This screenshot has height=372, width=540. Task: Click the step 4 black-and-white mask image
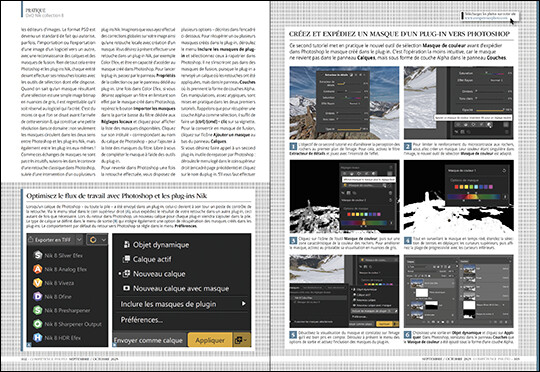pos(459,196)
